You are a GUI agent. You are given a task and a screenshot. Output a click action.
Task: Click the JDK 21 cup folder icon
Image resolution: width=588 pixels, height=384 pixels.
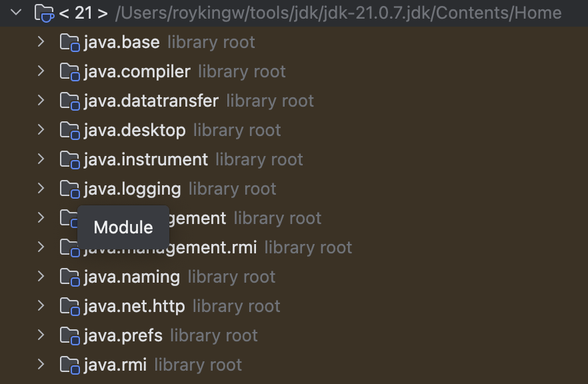(x=44, y=13)
